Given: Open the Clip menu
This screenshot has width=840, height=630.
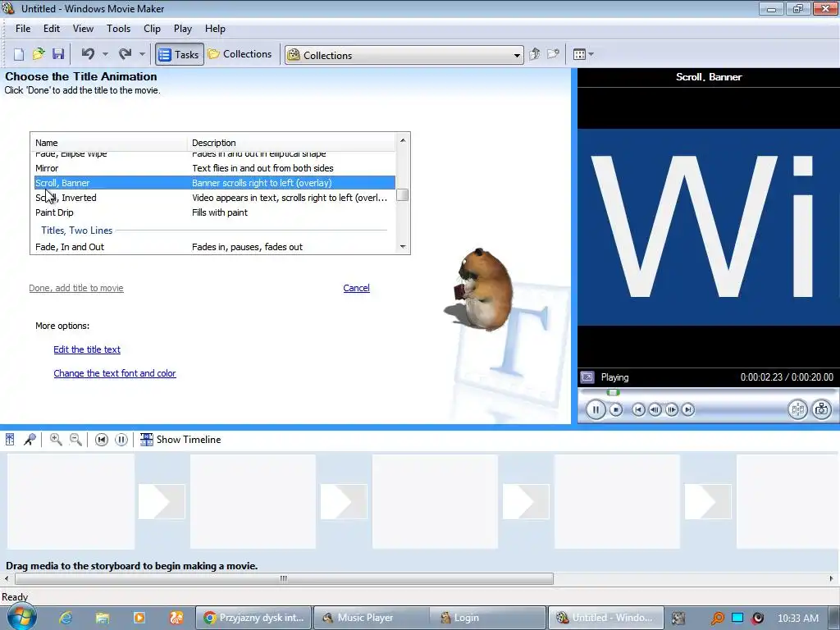Looking at the screenshot, I should tap(152, 29).
